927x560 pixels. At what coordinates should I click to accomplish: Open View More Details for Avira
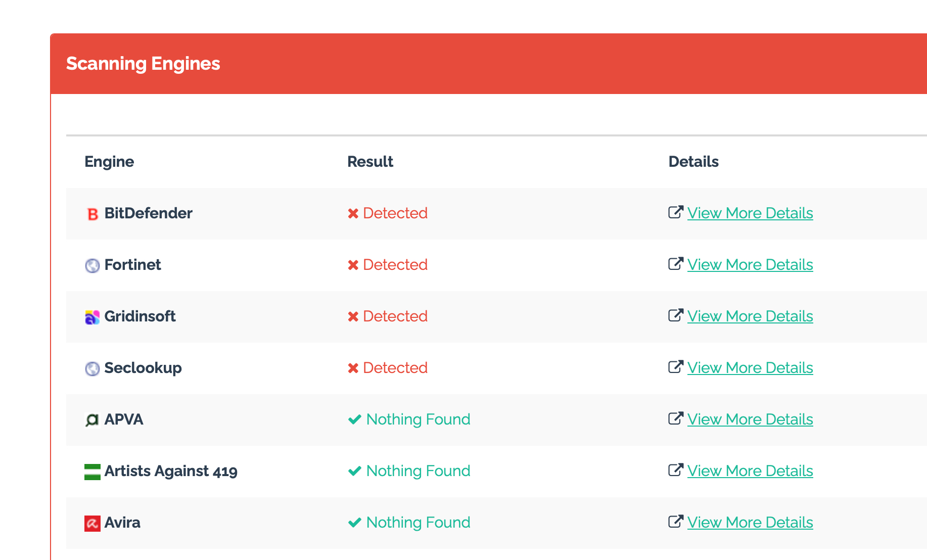(x=750, y=523)
